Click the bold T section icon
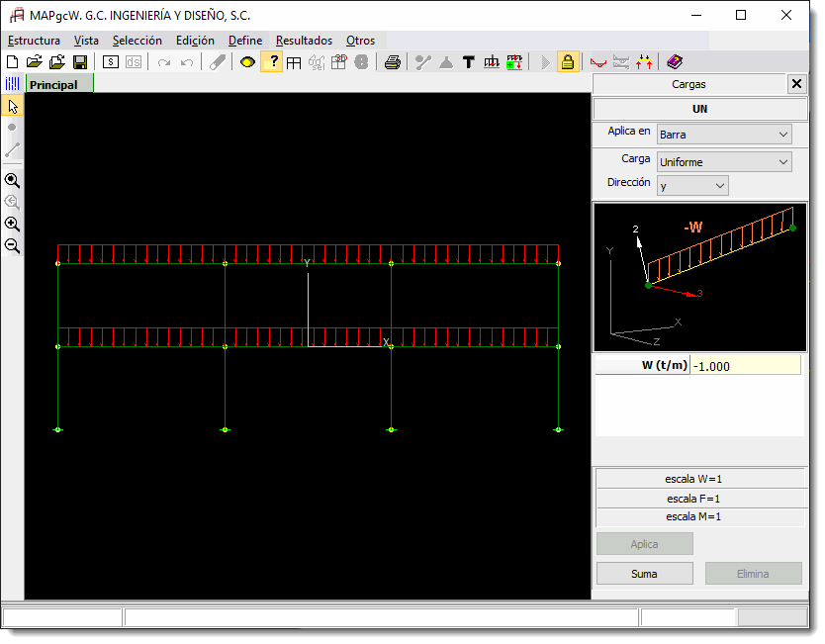This screenshot has height=644, width=825. [468, 62]
